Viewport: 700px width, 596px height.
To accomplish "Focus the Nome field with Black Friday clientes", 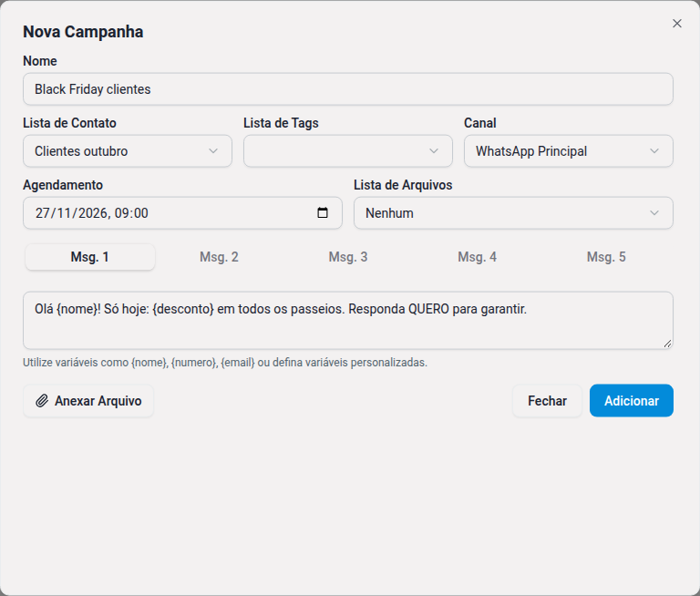I will [x=348, y=89].
